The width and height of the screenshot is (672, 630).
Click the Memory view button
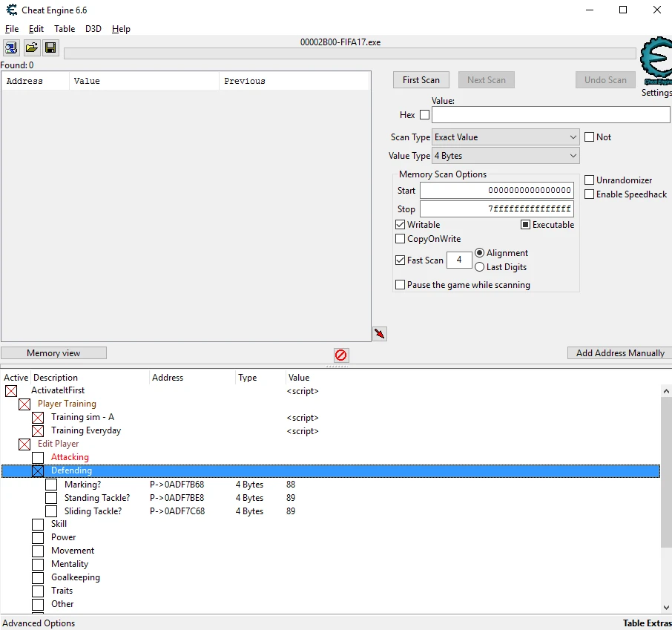(x=53, y=353)
